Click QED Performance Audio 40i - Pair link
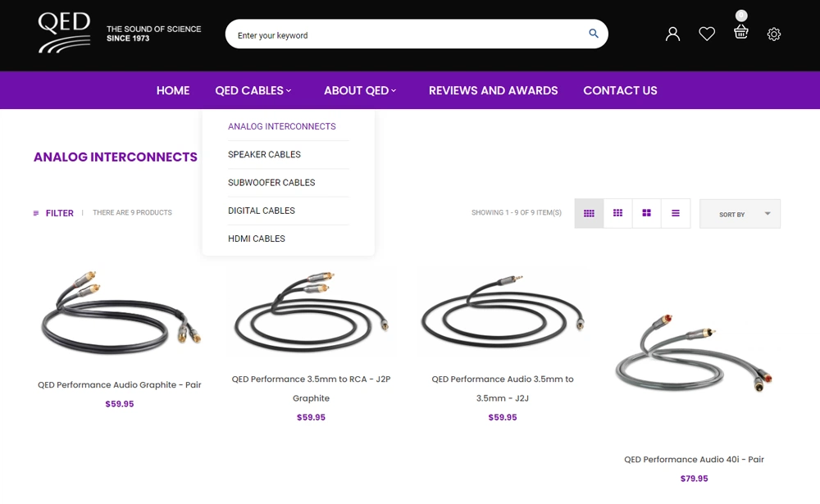The height and width of the screenshot is (504, 820). pos(694,460)
